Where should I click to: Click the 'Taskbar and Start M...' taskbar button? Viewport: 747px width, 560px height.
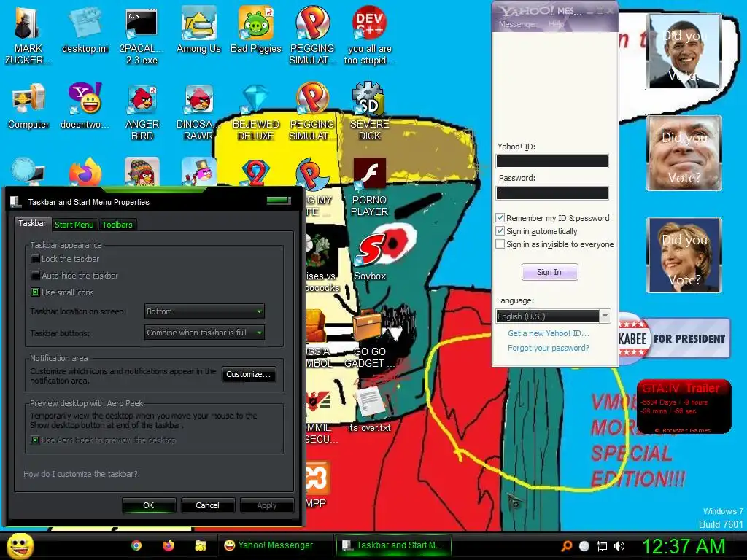tap(393, 545)
